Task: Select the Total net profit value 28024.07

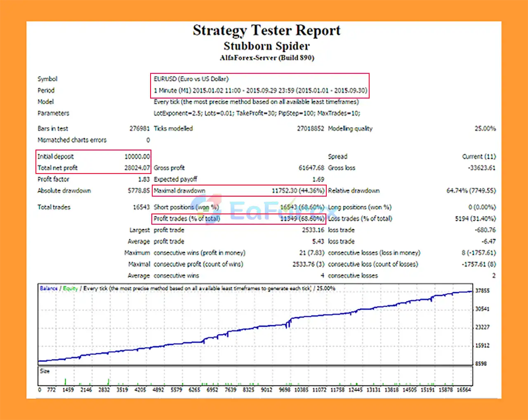Action: pyautogui.click(x=137, y=168)
